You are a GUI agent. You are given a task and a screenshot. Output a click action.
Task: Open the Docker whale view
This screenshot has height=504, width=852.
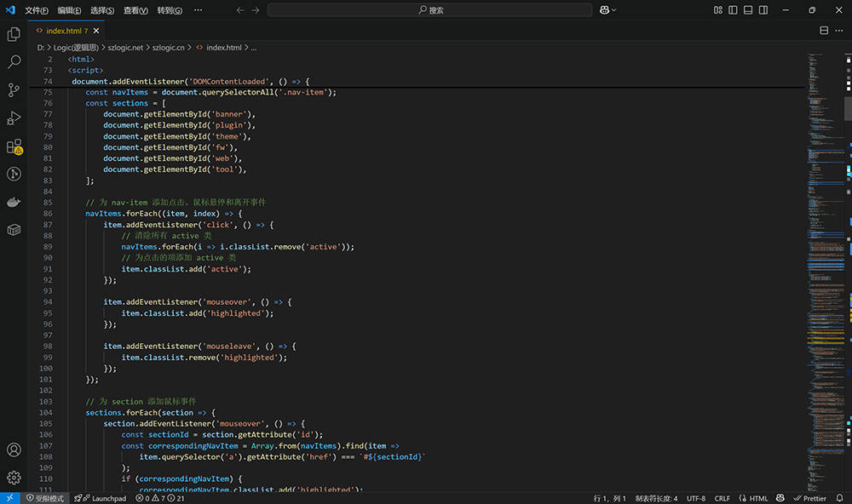pos(14,202)
